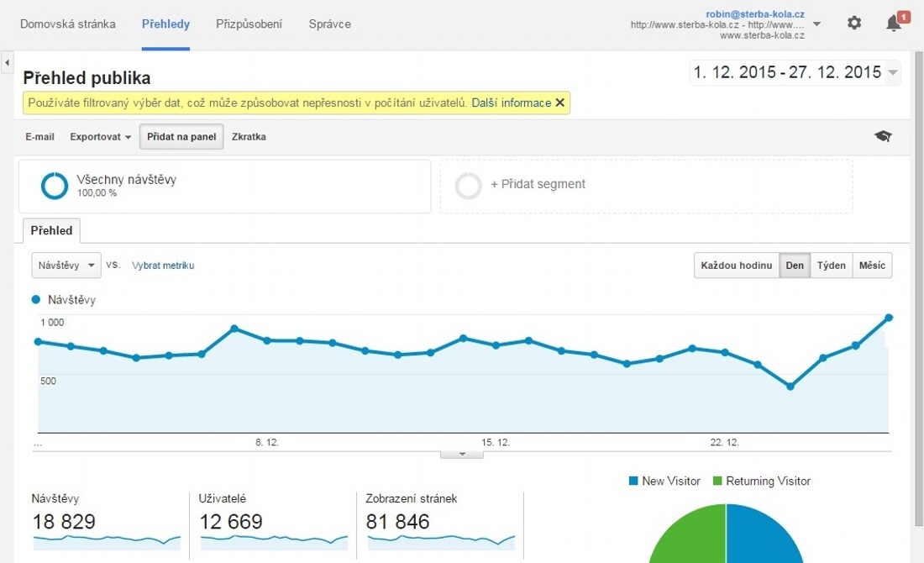Collapse the left sidebar arrow
The image size is (924, 563).
pyautogui.click(x=7, y=62)
